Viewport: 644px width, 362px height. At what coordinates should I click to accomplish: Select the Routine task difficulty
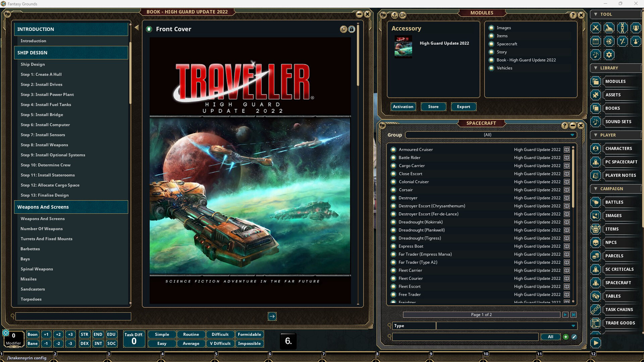[x=191, y=335]
